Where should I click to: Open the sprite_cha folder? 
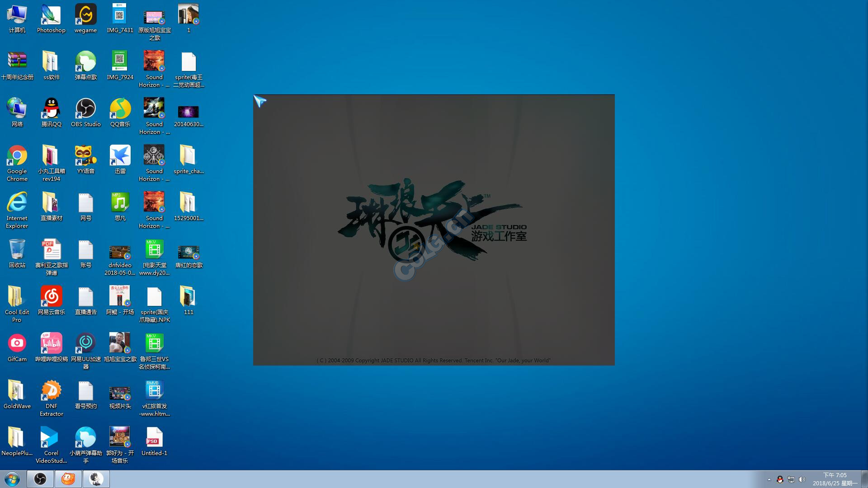tap(189, 157)
